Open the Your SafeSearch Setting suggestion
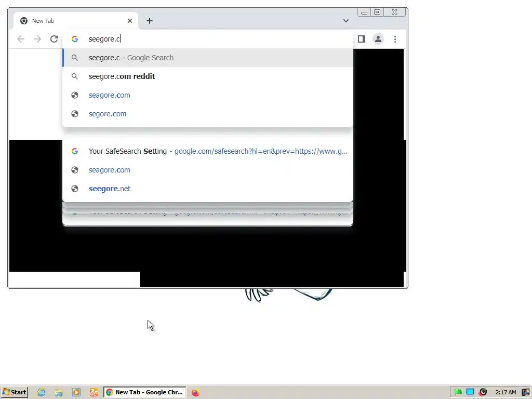The image size is (532, 399). [208, 151]
